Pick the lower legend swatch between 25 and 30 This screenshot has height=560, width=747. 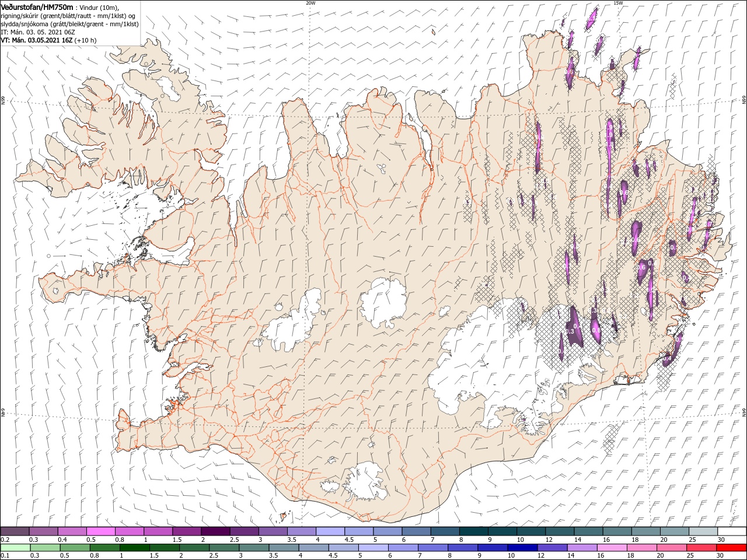pos(701,548)
